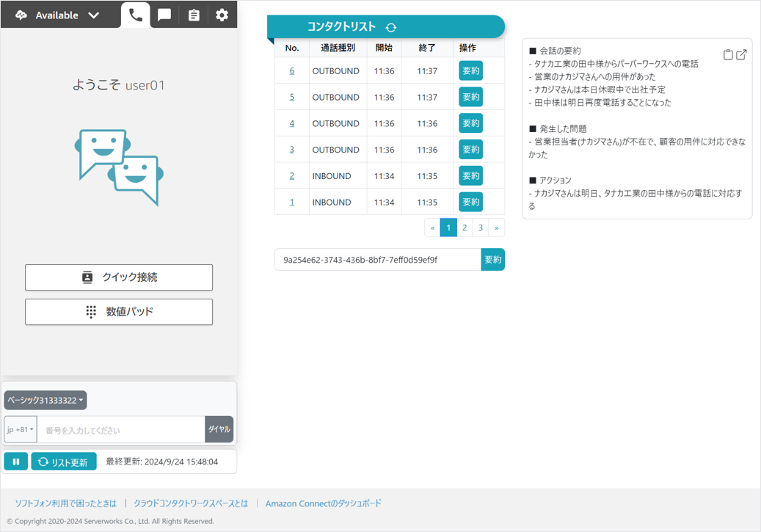Image resolution: width=761 pixels, height=532 pixels.
Task: Refresh the コンタクトリスト with the reload icon
Action: click(x=391, y=28)
